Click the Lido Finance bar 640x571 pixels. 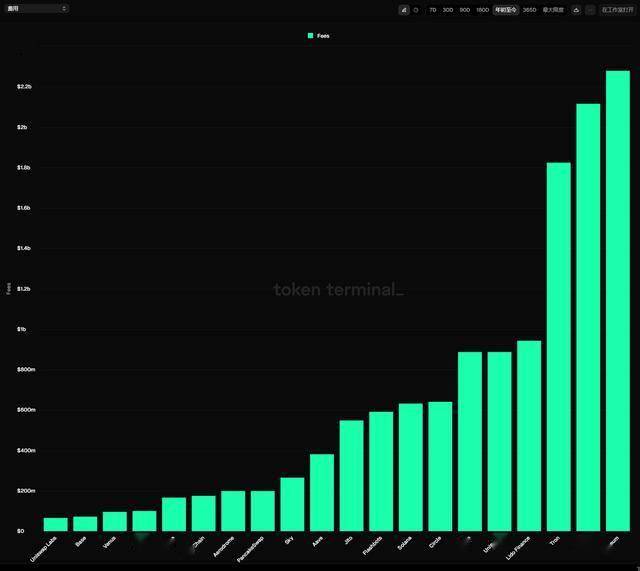[x=529, y=436]
